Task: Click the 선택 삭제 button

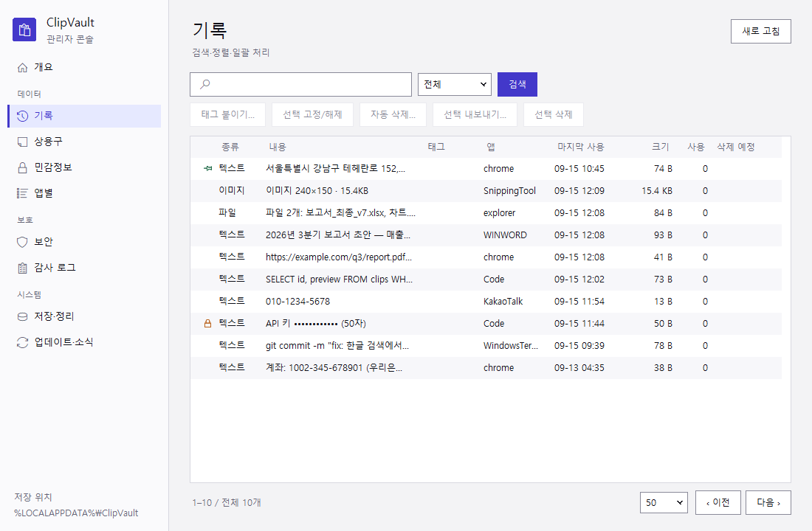Action: tap(554, 114)
